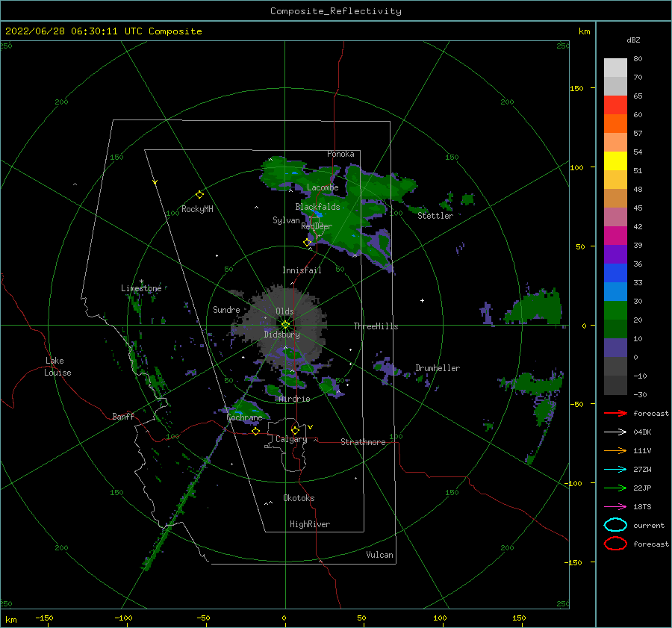Select the green 30 dBZ color swatch
The image size is (672, 628).
[615, 310]
